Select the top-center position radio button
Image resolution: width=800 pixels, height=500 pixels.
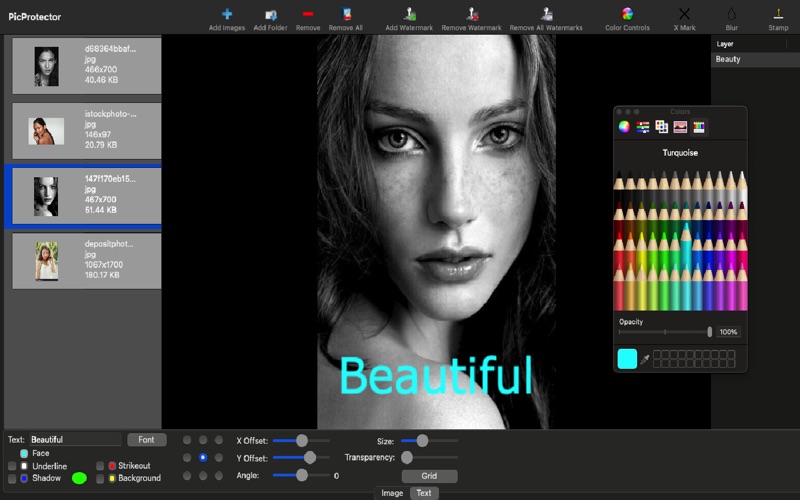point(203,440)
